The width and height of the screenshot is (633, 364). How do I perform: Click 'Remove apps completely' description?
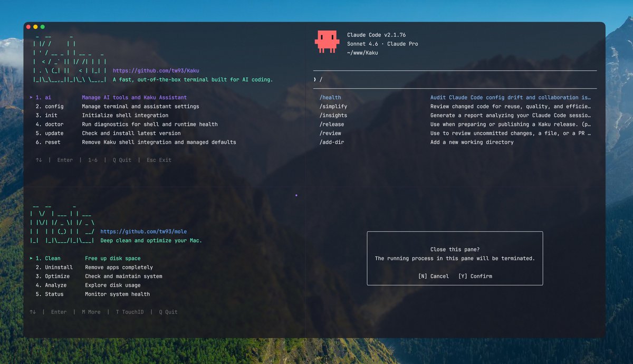point(119,267)
